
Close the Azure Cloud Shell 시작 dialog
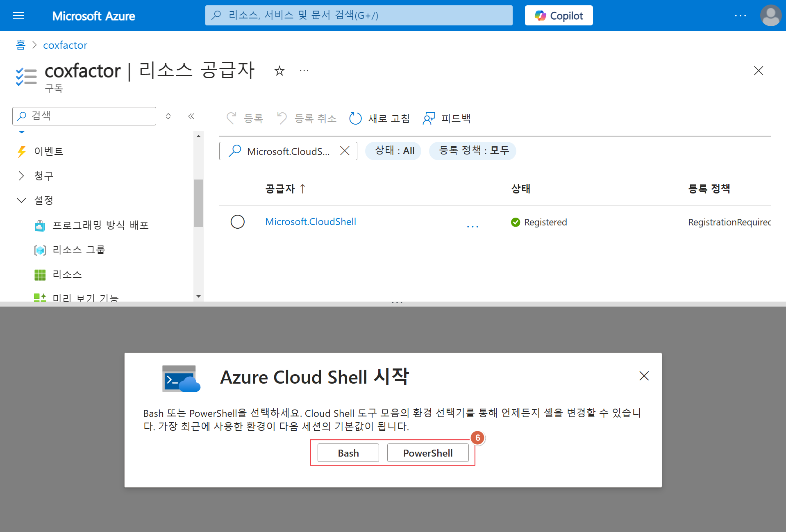[x=644, y=376]
